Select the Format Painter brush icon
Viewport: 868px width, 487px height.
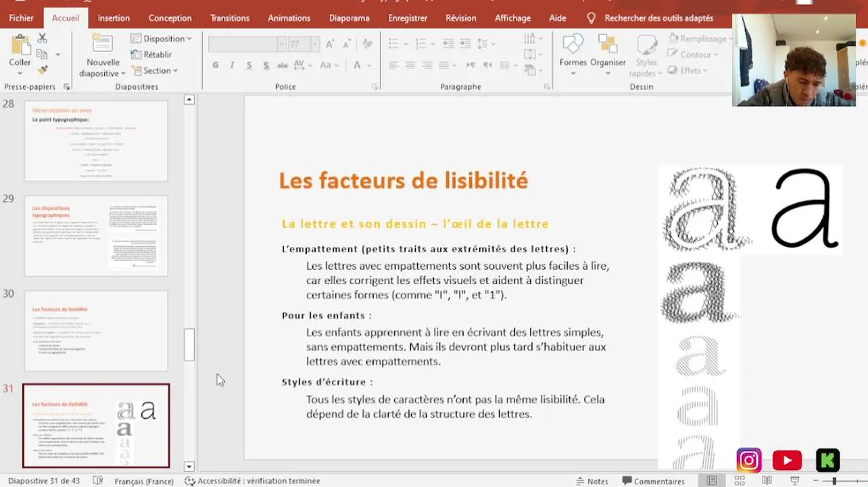click(43, 70)
